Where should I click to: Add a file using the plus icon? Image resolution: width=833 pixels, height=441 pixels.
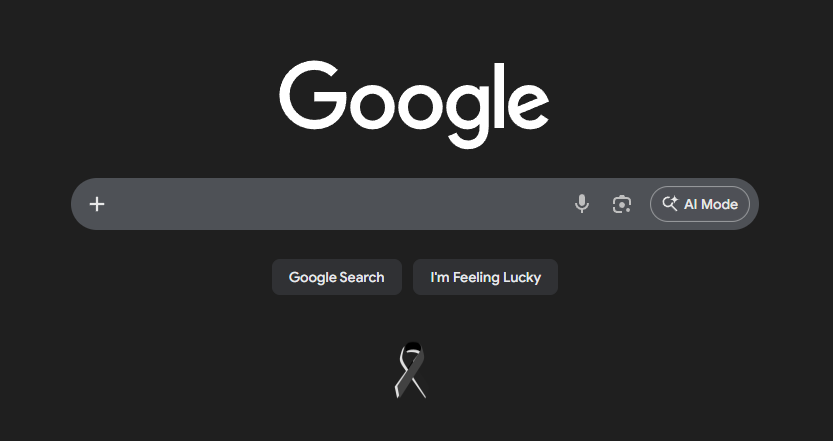pos(97,204)
